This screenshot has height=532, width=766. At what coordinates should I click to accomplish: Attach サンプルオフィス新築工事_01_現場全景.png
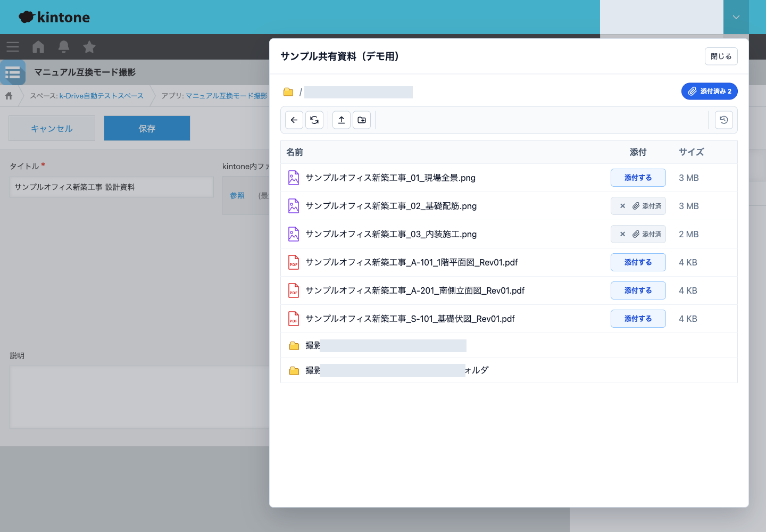(x=638, y=178)
